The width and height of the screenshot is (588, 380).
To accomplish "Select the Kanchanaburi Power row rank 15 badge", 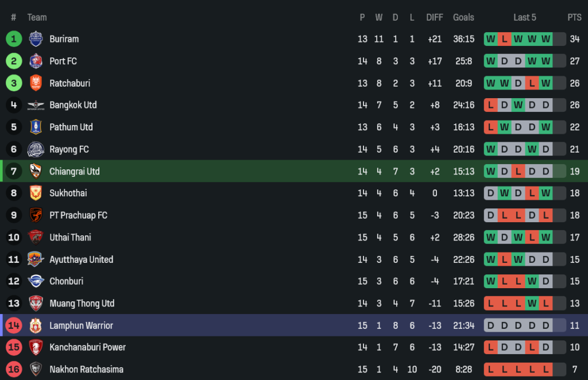I will pos(14,347).
